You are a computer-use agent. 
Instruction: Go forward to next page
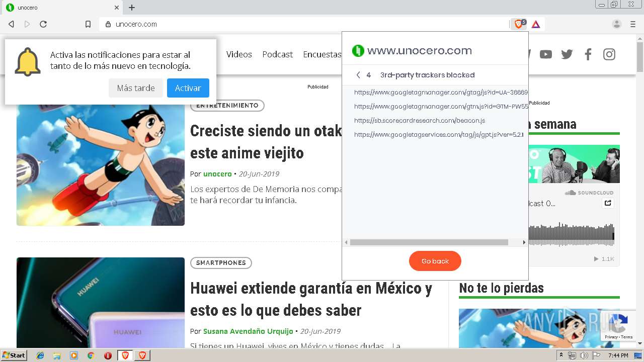click(x=27, y=24)
